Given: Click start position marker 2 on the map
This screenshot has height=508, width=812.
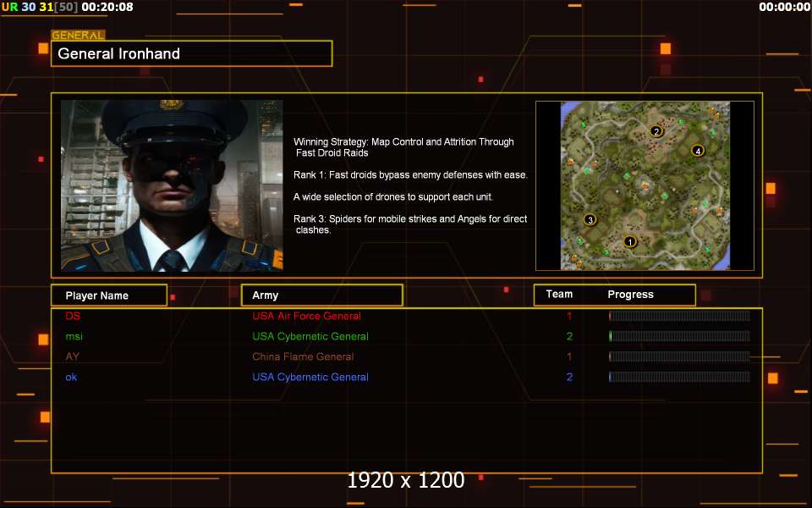Looking at the screenshot, I should pos(656,131).
